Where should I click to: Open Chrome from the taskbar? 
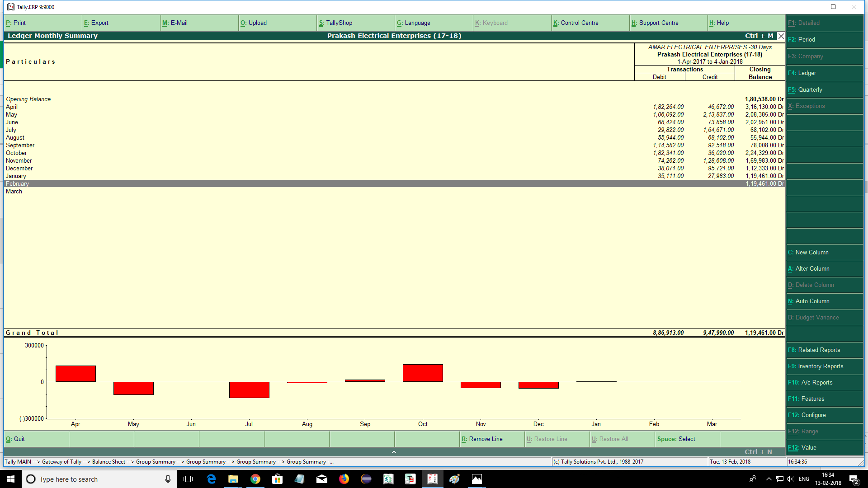tap(255, 479)
